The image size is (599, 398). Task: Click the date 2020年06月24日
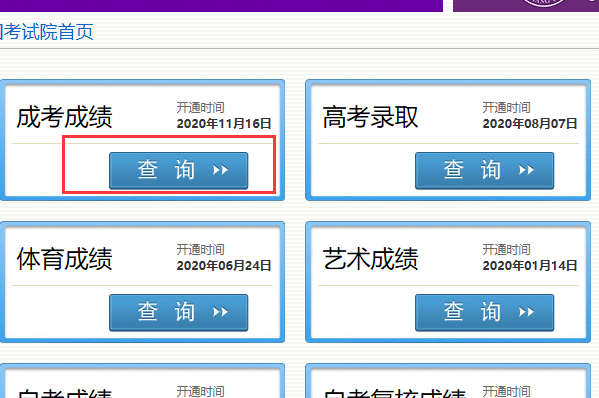[224, 265]
